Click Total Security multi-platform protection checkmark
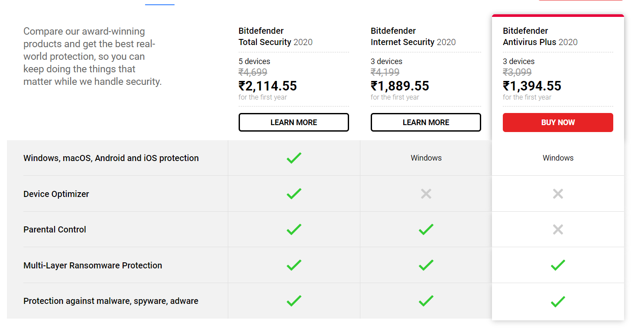This screenshot has height=329, width=644. point(294,158)
